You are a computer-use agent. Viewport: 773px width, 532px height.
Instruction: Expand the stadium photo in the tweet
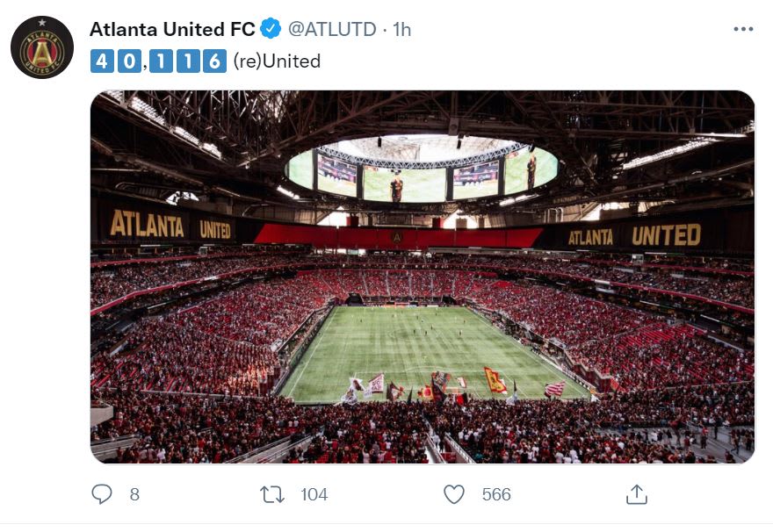pos(422,277)
